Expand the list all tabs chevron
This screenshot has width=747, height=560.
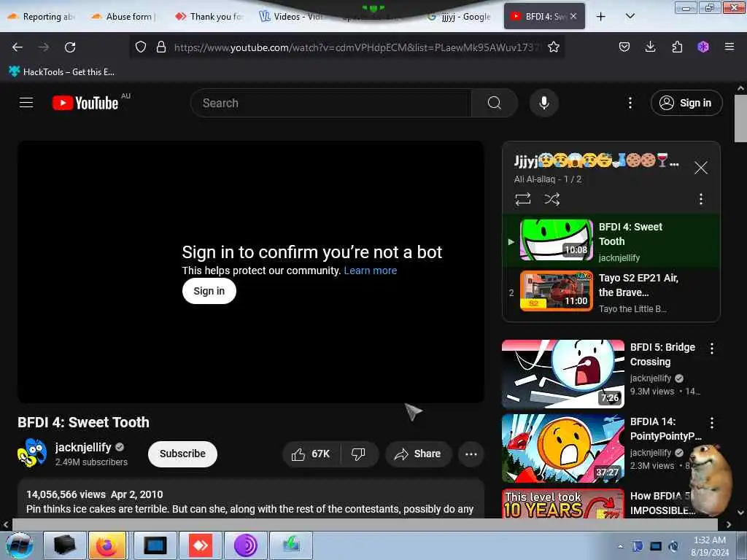click(630, 16)
